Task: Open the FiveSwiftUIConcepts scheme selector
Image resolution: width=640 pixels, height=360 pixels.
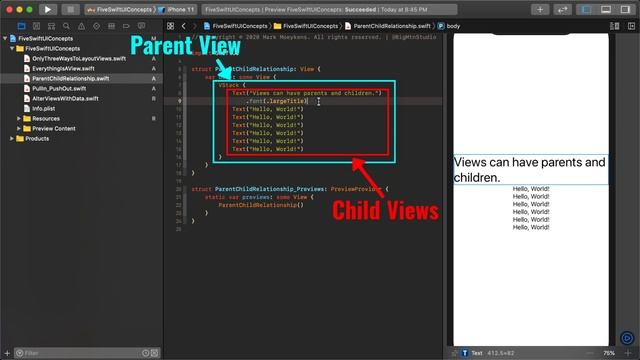Action: [x=120, y=9]
